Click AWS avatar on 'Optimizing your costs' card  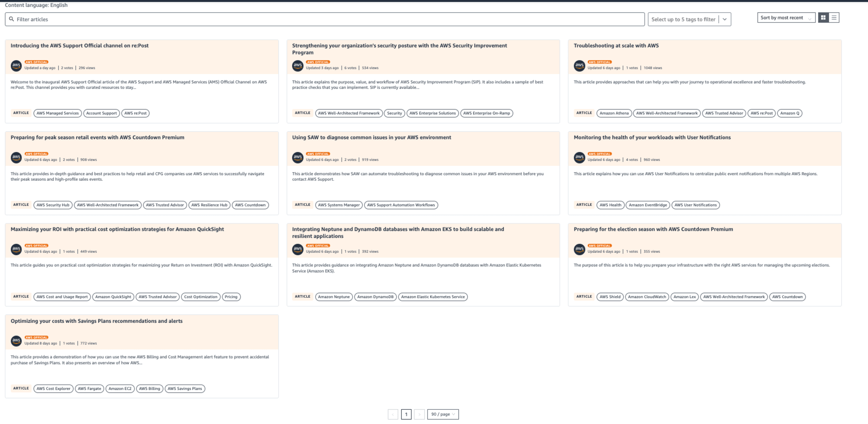click(x=16, y=341)
